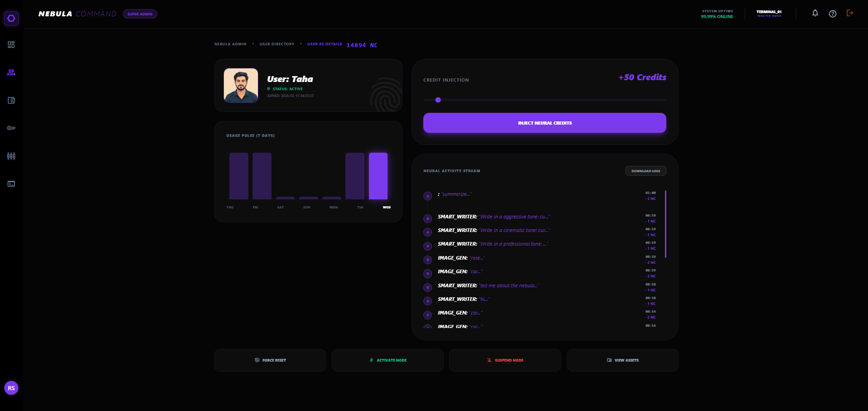
Task: Click the credit injection slider handle
Action: [x=438, y=100]
